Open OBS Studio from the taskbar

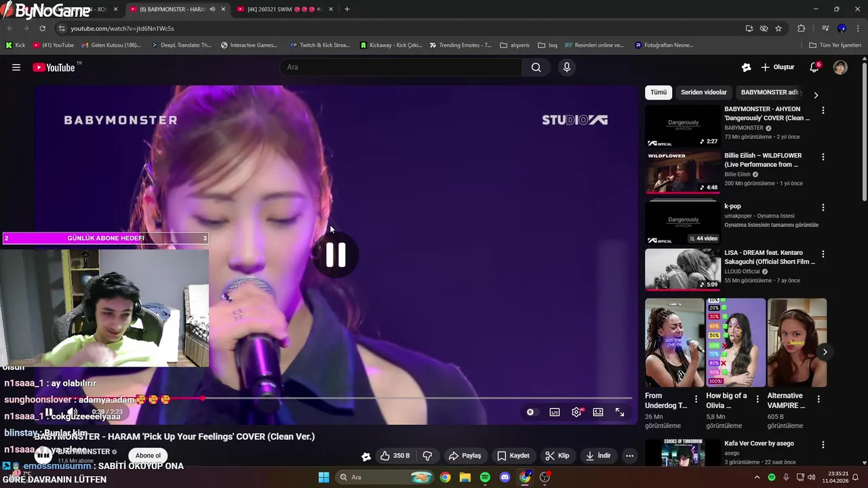(545, 477)
